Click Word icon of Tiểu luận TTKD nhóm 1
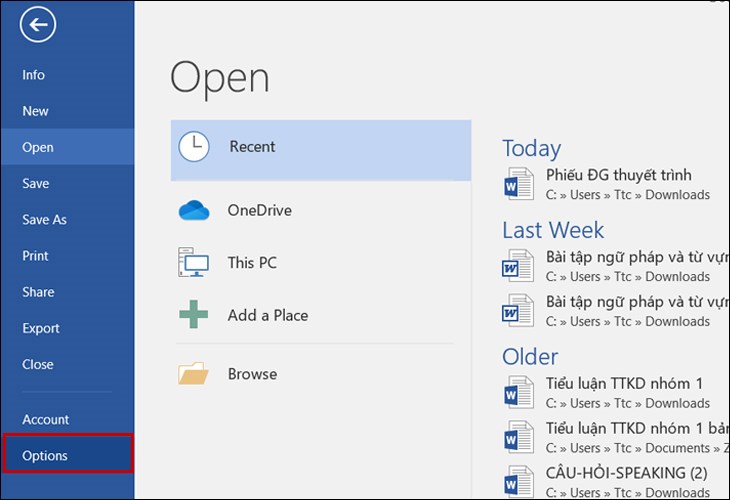The height and width of the screenshot is (500, 730). [x=518, y=392]
